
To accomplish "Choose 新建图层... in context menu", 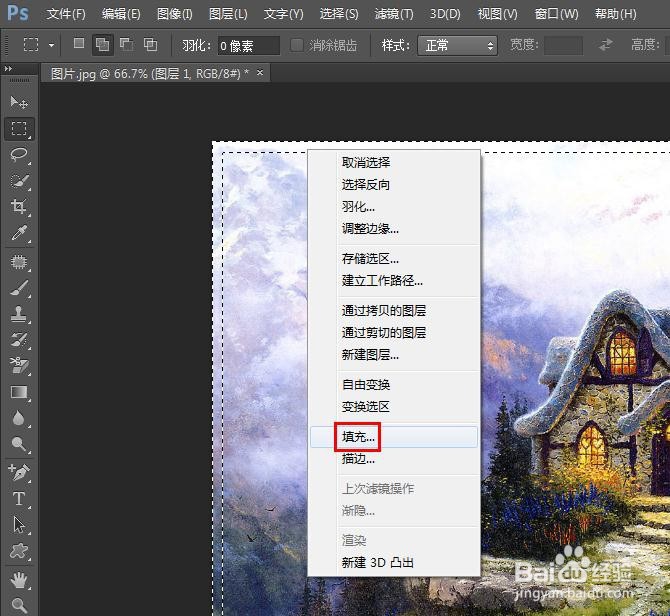I will pos(394,355).
